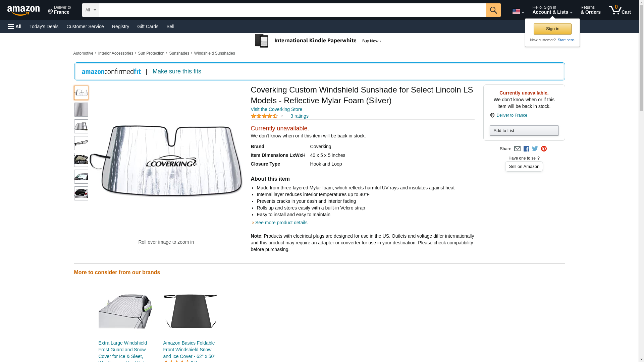Share product on Pinterest icon

pos(544,149)
